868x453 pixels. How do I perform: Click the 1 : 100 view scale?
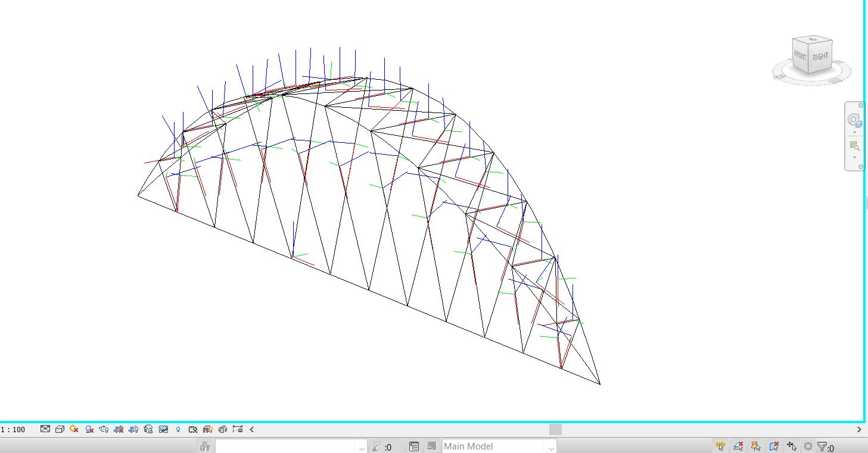[x=13, y=429]
